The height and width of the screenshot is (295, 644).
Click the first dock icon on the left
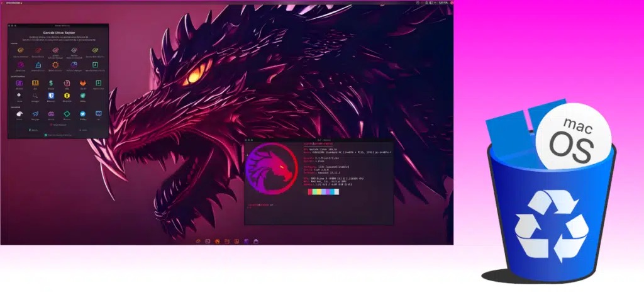[198, 241]
